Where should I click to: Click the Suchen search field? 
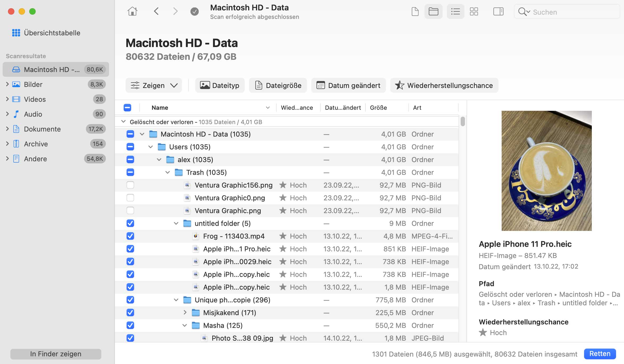pyautogui.click(x=567, y=12)
